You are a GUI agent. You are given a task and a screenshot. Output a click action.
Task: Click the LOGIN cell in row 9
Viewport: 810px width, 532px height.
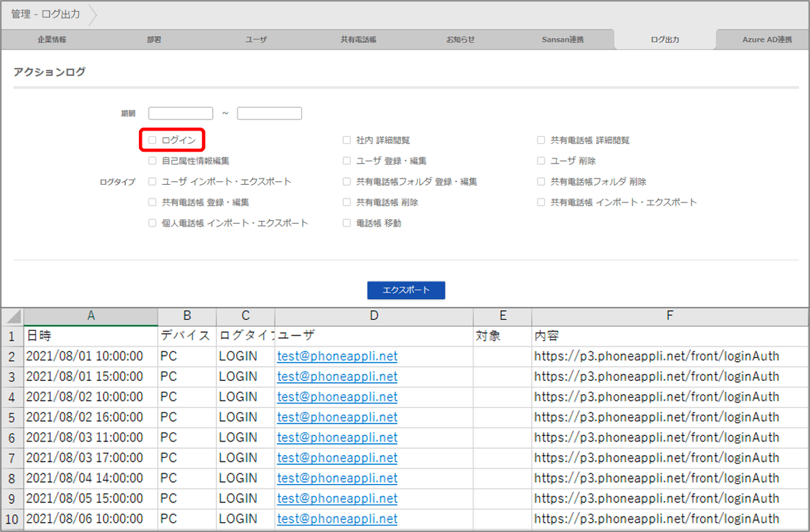[246, 498]
